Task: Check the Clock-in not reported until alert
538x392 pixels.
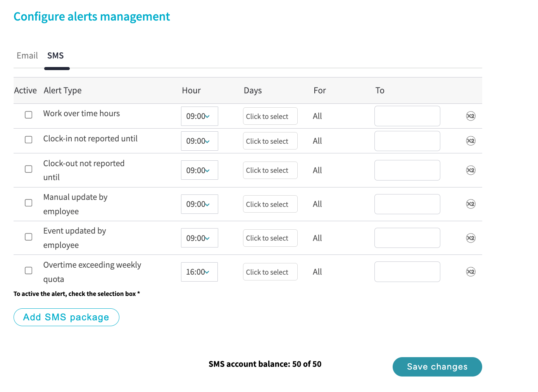Action: (29, 140)
